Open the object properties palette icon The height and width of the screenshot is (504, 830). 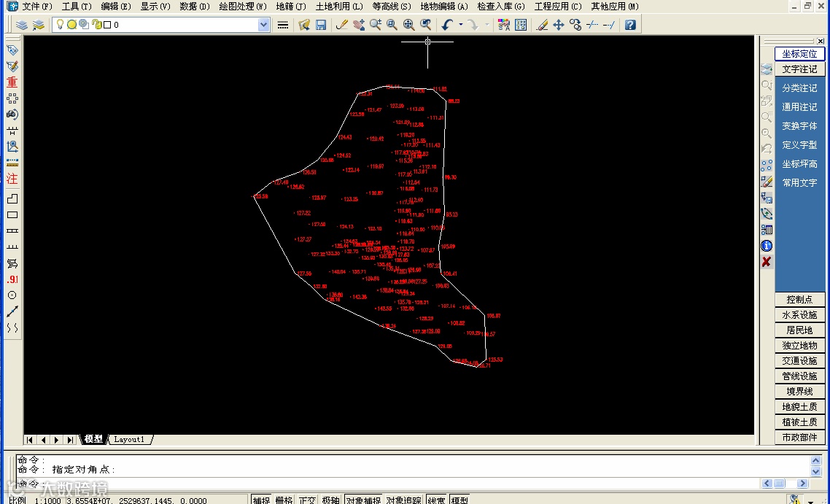(504, 25)
